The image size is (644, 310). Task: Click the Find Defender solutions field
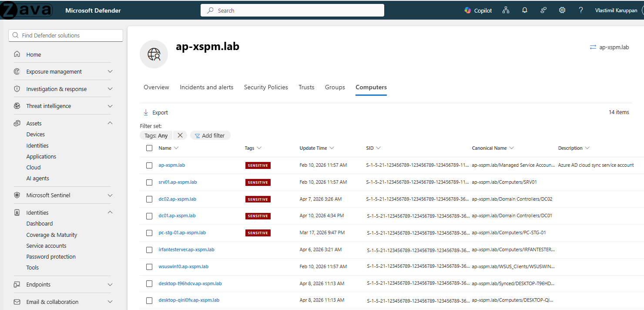tap(66, 35)
